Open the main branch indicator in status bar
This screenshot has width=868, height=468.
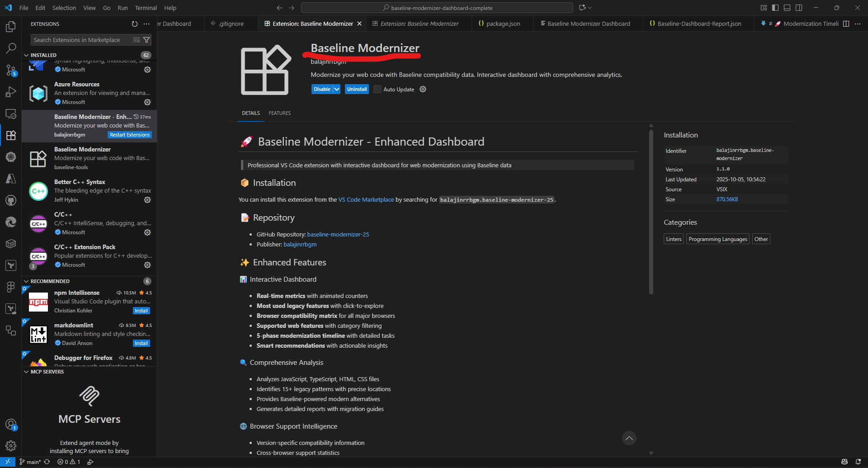click(30, 462)
